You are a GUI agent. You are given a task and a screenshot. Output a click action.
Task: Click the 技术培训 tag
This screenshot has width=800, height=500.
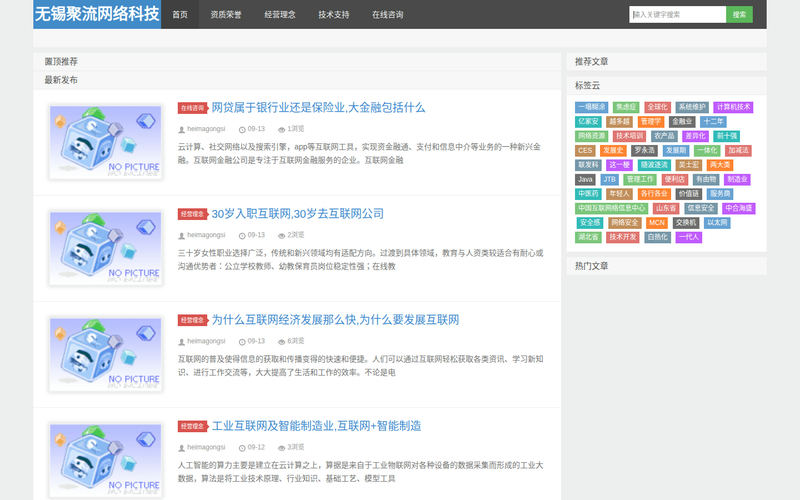[x=629, y=136]
